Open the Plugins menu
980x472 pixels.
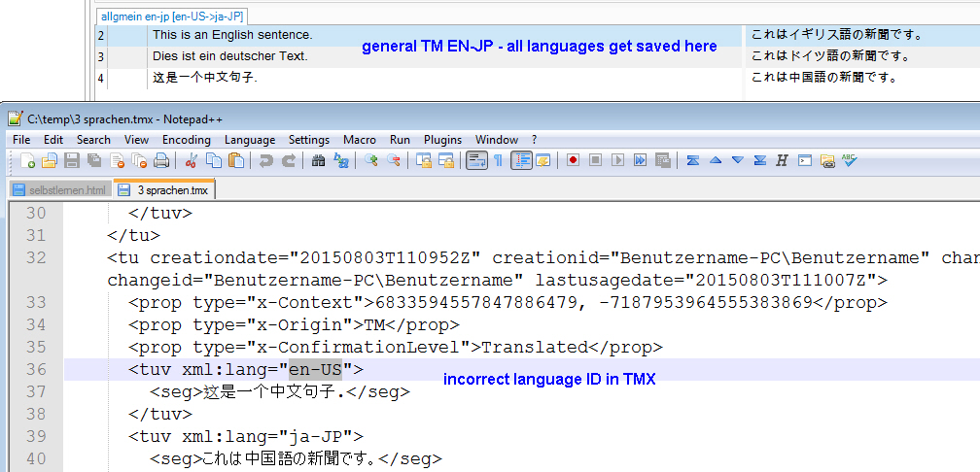(x=442, y=140)
